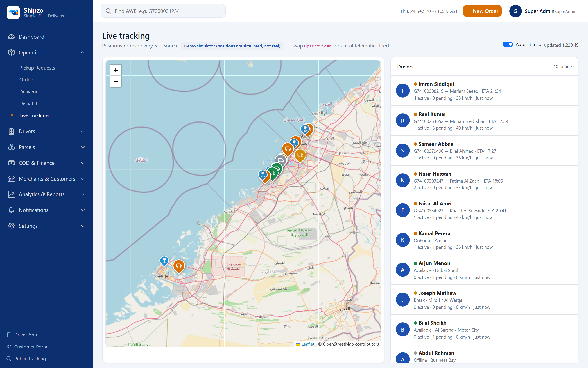Open the Leaflet attribution link
Image resolution: width=588 pixels, height=368 pixels.
[308, 344]
